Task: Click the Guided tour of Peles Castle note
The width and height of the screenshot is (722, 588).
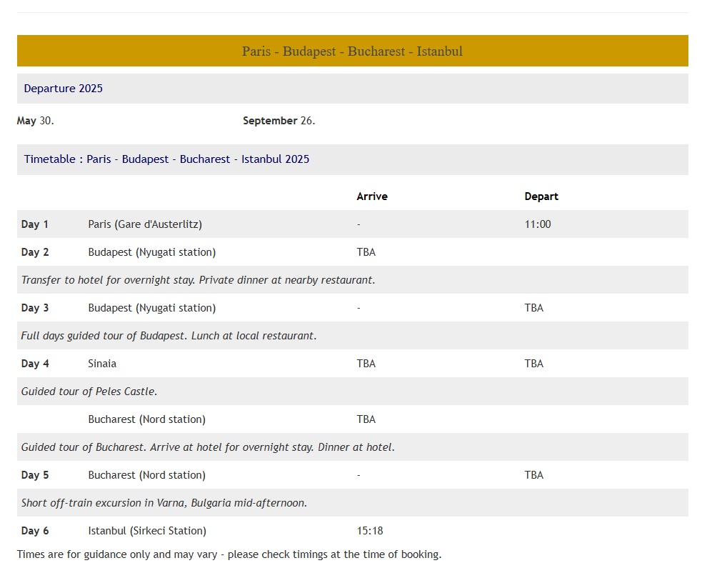Action: (89, 392)
